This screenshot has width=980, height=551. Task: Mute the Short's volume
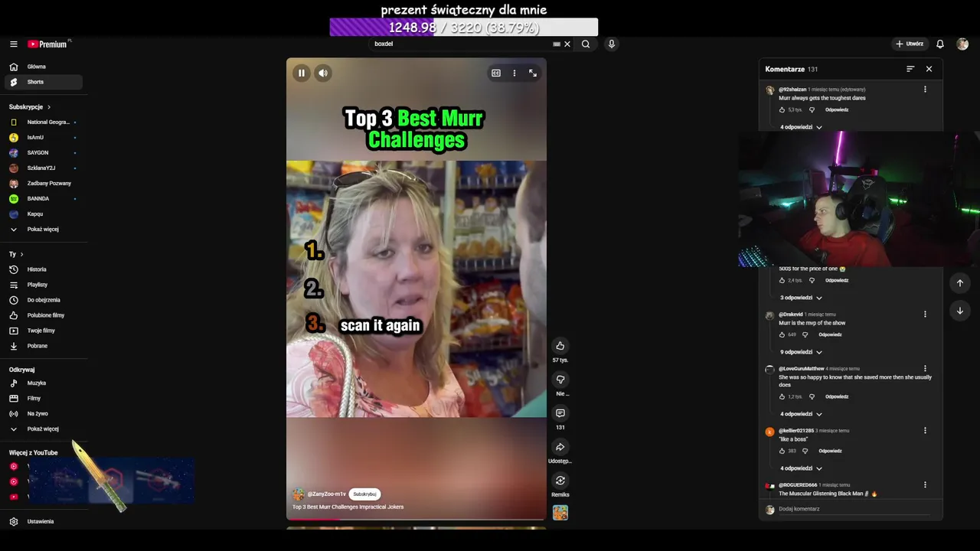pos(323,73)
